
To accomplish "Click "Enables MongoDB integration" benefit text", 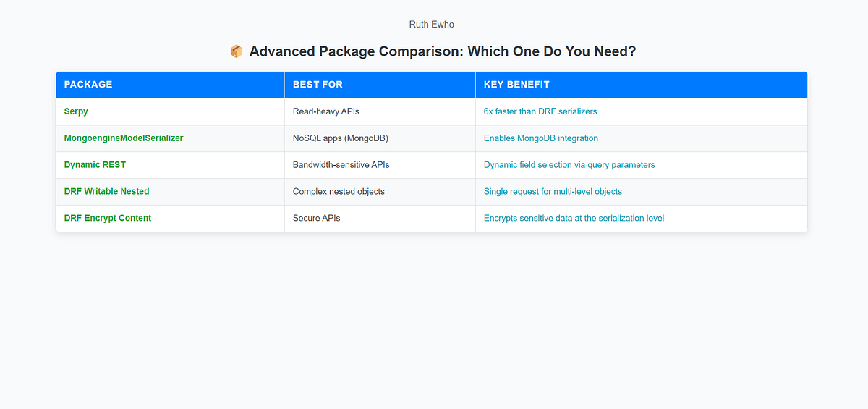I will tap(541, 138).
